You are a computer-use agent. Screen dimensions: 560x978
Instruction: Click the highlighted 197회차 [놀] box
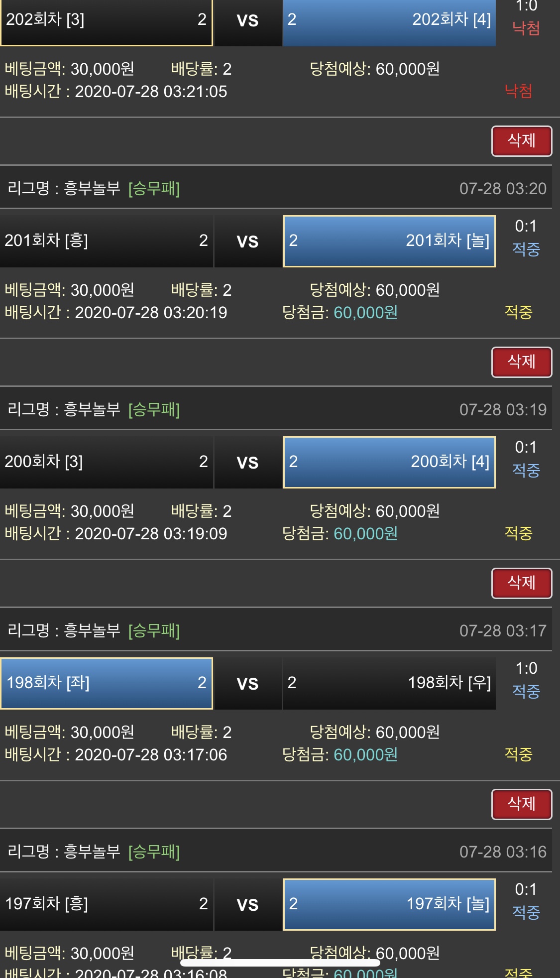pos(389,904)
